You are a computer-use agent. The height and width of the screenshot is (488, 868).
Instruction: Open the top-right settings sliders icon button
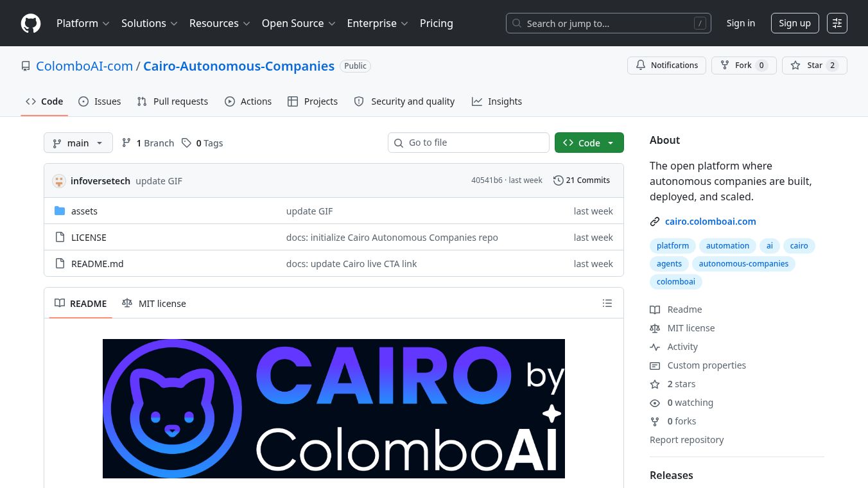837,23
